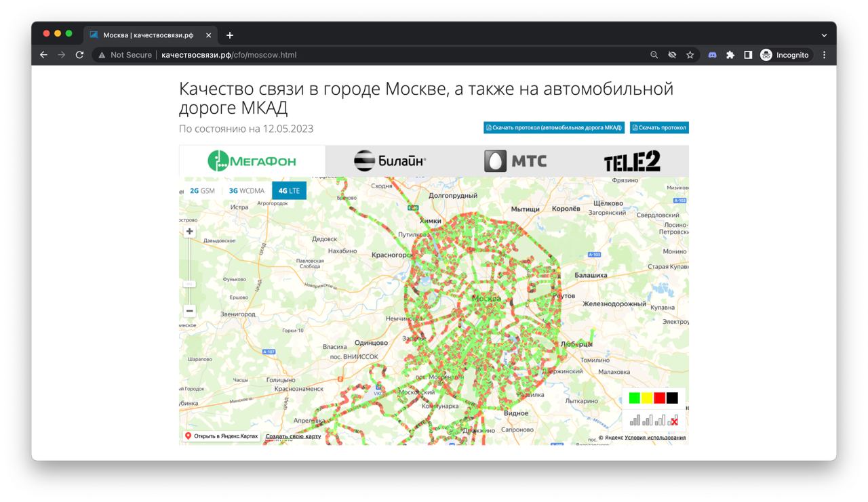Image resolution: width=868 pixels, height=502 pixels.
Task: Click the tracking-blocked eye icon
Action: [x=672, y=55]
